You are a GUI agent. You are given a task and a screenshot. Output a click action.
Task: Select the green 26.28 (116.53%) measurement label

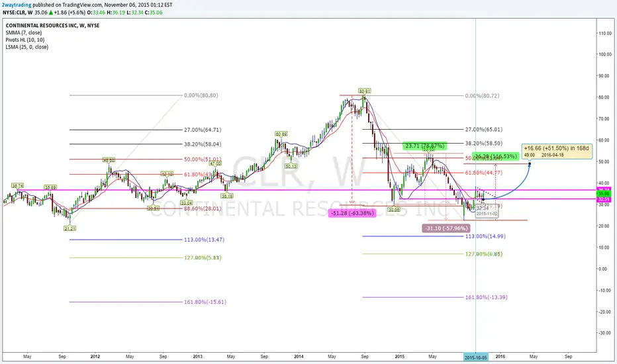coord(495,156)
